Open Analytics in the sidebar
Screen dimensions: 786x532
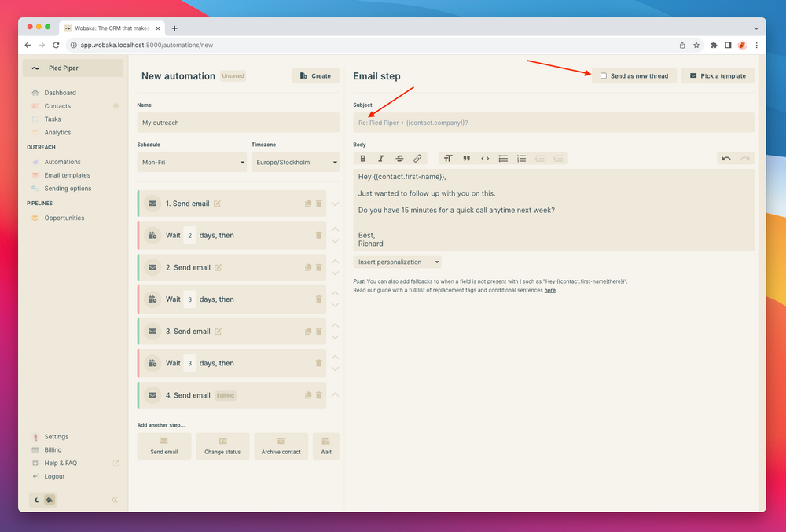pyautogui.click(x=57, y=132)
